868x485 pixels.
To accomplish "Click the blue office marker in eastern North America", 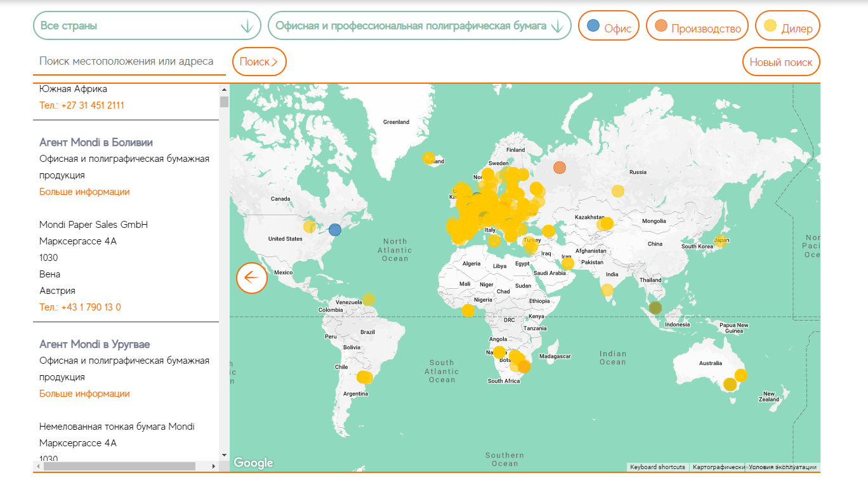I will coord(334,230).
